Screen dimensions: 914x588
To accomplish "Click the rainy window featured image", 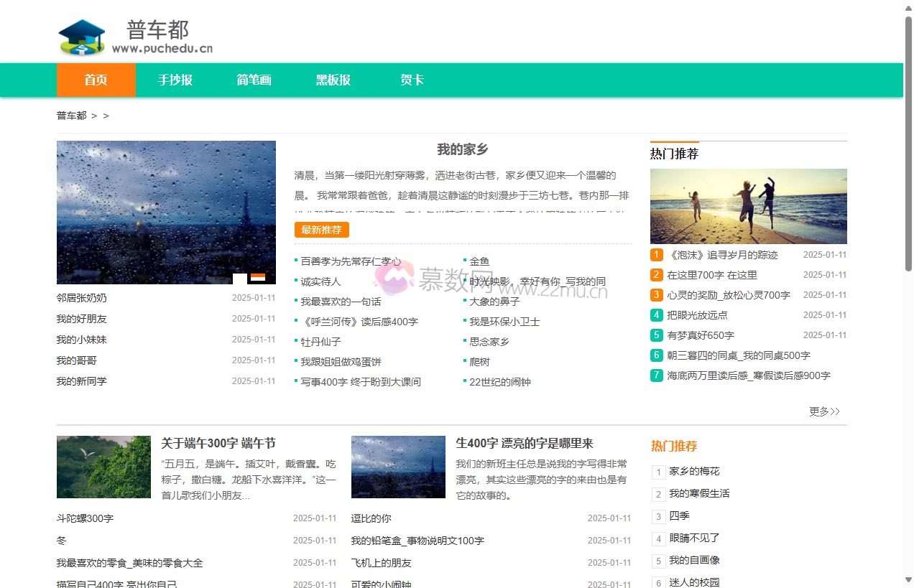I will pyautogui.click(x=166, y=213).
